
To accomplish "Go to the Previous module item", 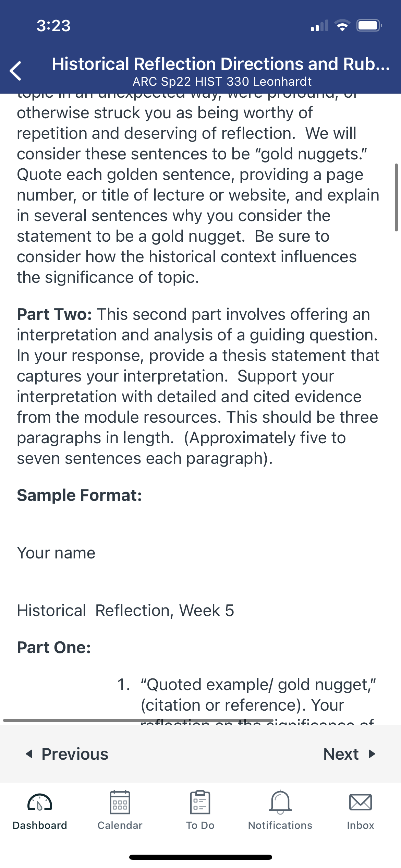I will click(x=67, y=754).
